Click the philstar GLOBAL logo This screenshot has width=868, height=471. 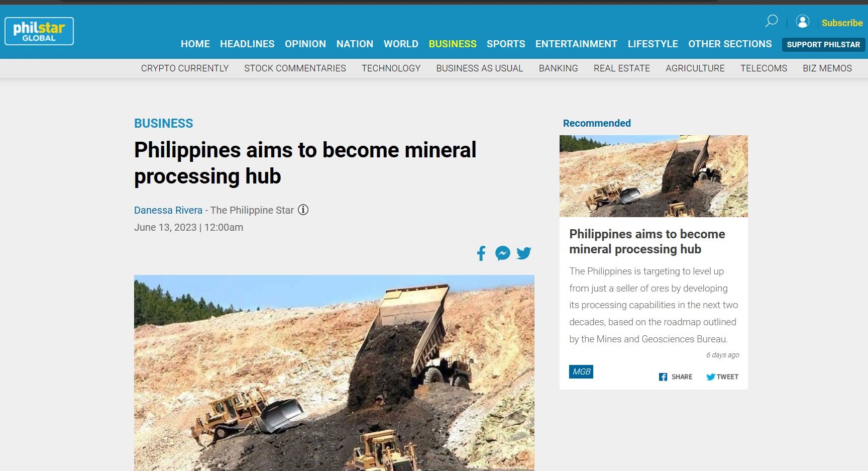(39, 30)
